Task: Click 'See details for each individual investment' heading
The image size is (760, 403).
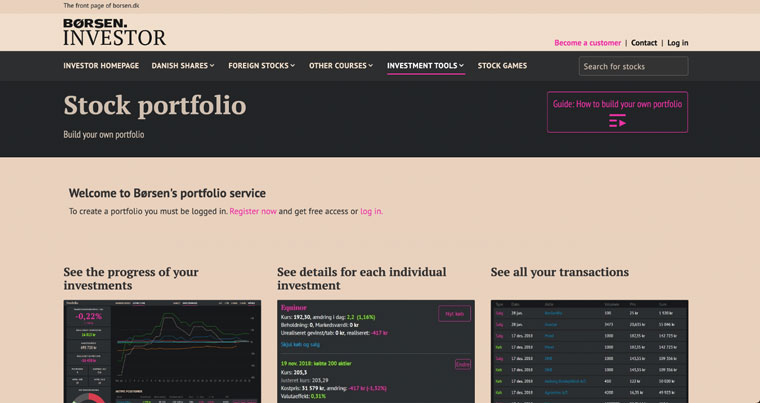Action: [362, 278]
